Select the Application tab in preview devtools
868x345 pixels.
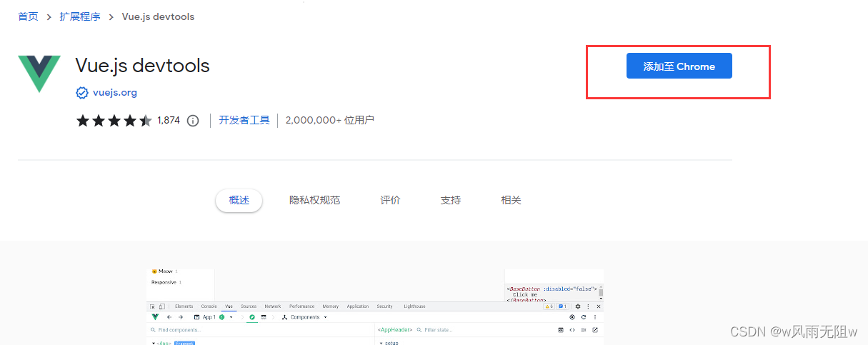(358, 306)
